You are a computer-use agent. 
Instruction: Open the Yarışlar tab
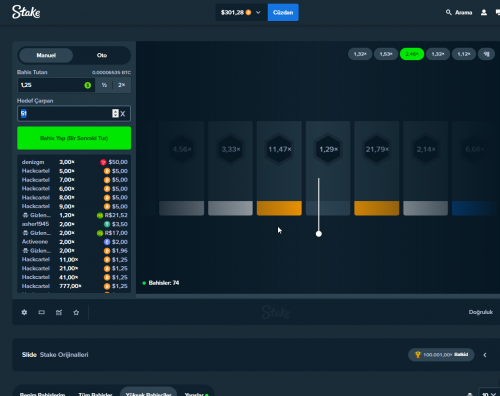[x=196, y=394]
